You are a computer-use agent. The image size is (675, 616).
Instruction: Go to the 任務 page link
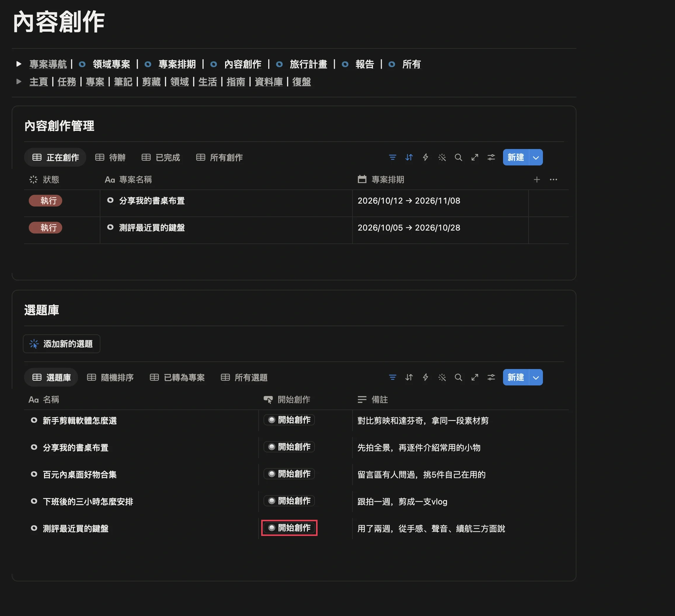coord(67,82)
